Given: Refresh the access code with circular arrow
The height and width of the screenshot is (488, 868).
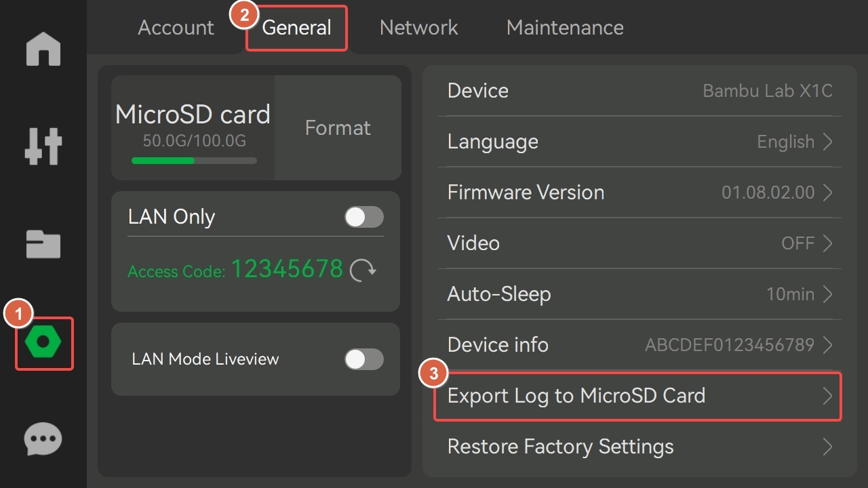Looking at the screenshot, I should [x=363, y=270].
